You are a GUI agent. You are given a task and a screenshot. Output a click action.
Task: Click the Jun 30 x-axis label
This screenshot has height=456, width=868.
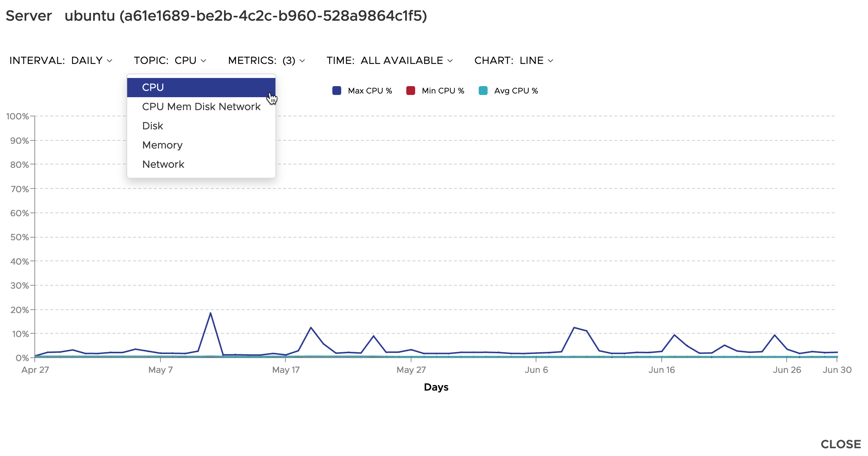pyautogui.click(x=837, y=370)
